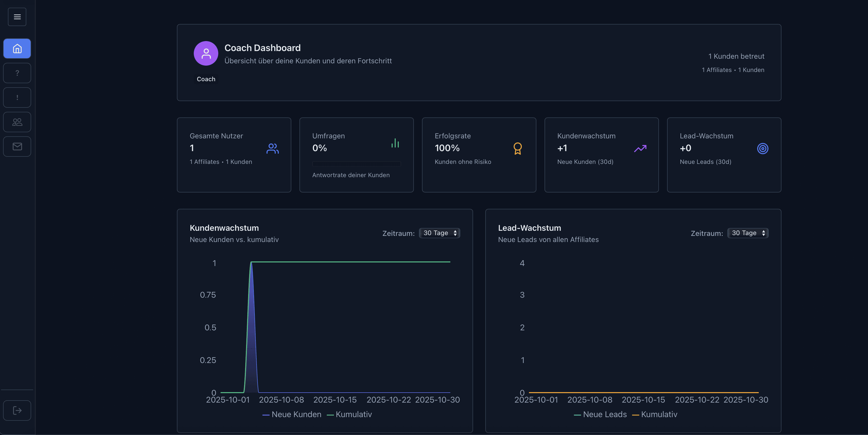Toggle Neue Leads legend series
Screen dimensions: 868x435
(600, 414)
